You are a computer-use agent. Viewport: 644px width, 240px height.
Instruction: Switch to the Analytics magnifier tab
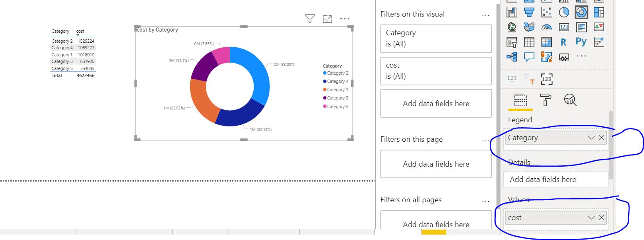point(570,99)
